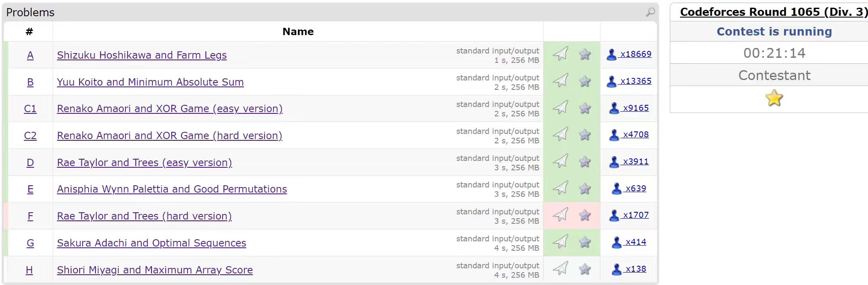The width and height of the screenshot is (868, 285).
Task: View x1707 solved count for problem F
Action: point(636,215)
